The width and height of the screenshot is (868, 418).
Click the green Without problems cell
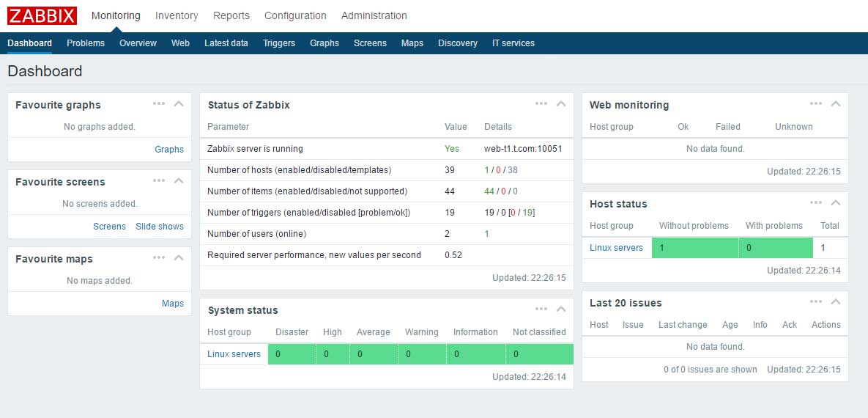[x=695, y=248]
